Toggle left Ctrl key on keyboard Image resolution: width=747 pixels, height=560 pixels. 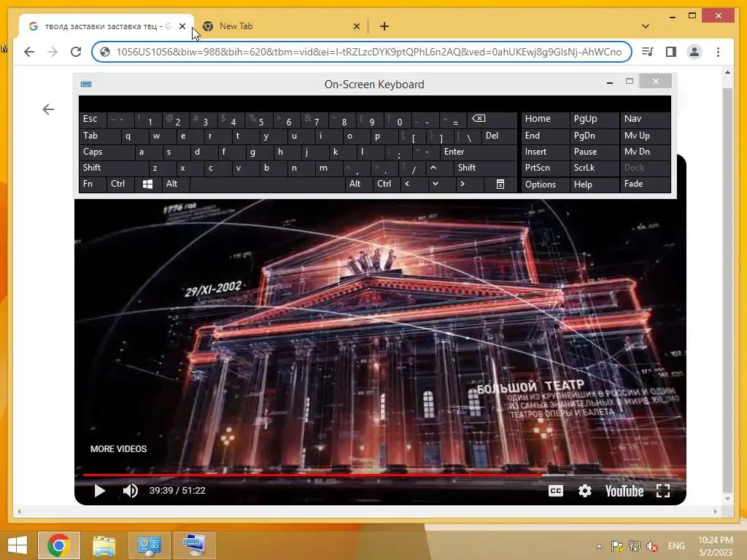pyautogui.click(x=120, y=184)
